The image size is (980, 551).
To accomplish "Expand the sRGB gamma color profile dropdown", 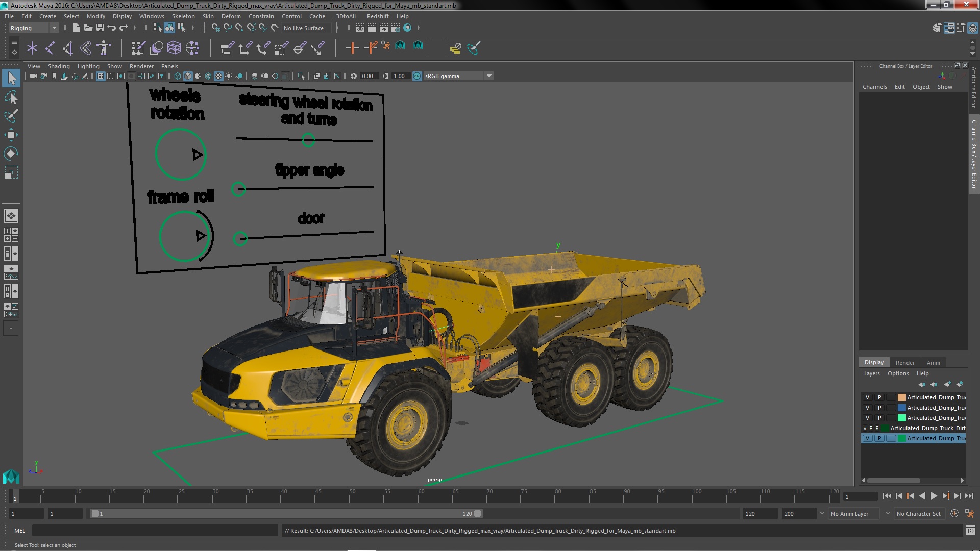I will tap(488, 76).
